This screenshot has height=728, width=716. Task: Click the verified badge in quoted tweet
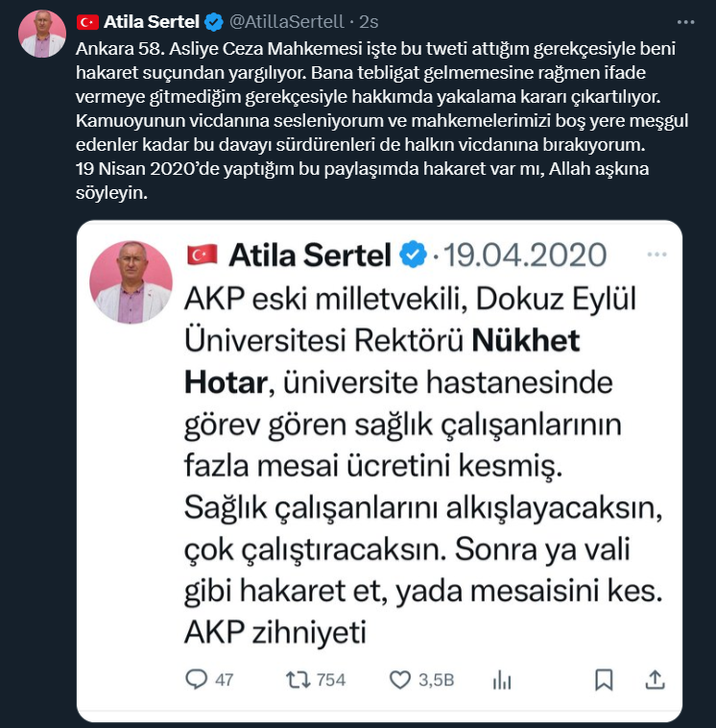pos(414,255)
